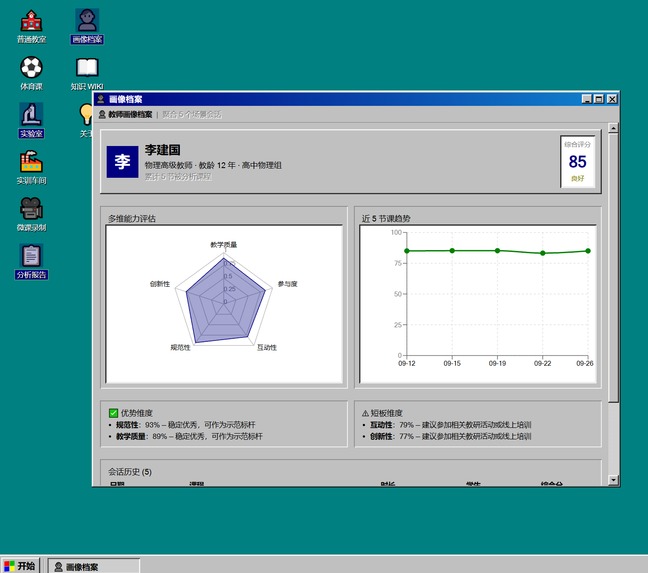
Task: Click the 聚合 5 个场景会话 label
Action: tap(192, 114)
